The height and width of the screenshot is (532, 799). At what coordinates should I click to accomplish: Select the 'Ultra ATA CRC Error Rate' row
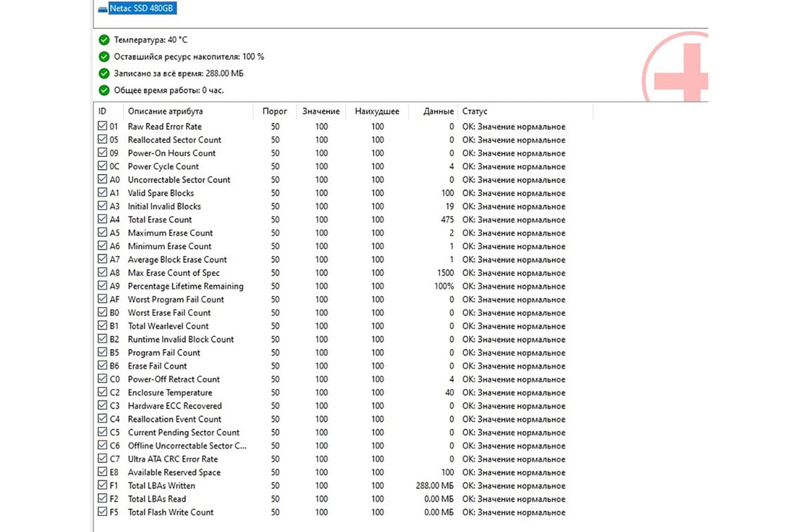pos(332,459)
